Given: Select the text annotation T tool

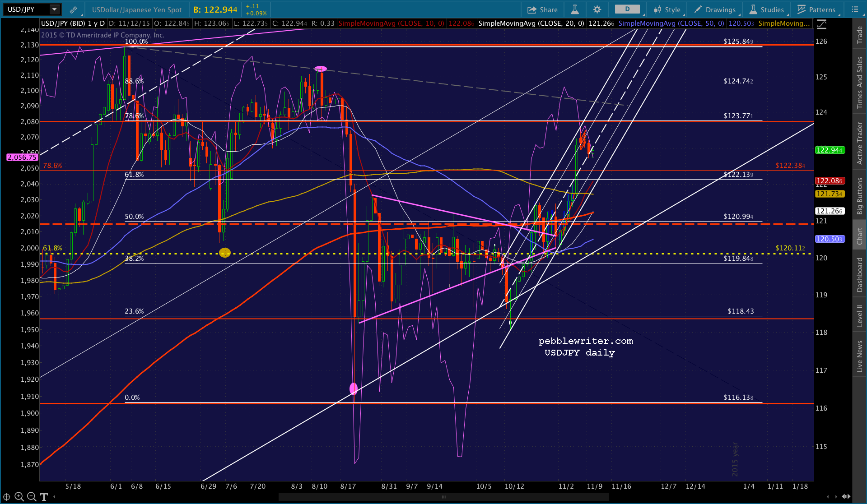Looking at the screenshot, I should (x=44, y=497).
